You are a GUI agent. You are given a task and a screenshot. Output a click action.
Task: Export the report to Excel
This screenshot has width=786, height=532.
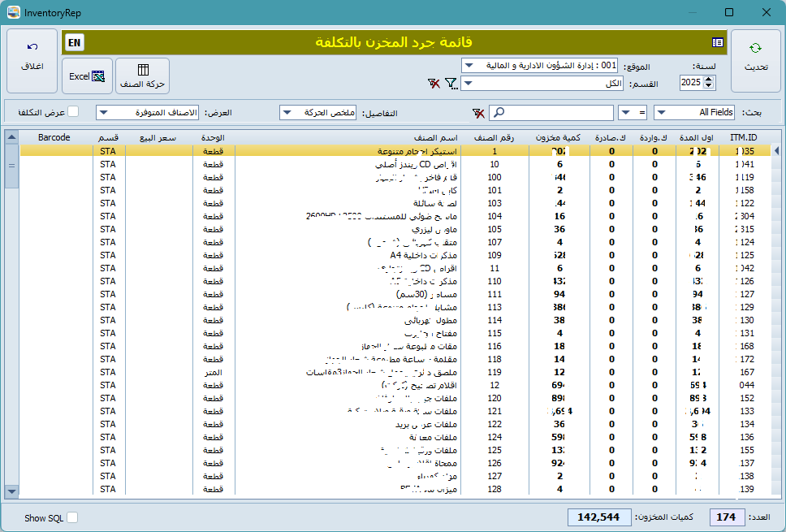(x=88, y=75)
